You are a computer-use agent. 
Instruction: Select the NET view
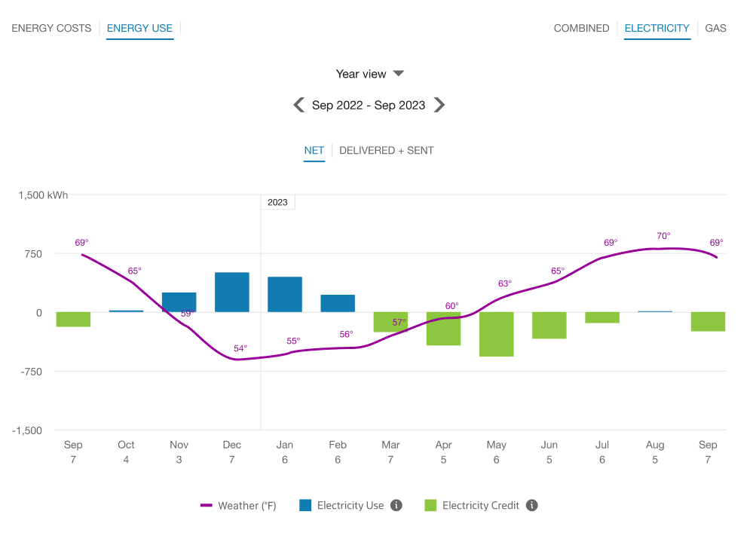coord(314,150)
